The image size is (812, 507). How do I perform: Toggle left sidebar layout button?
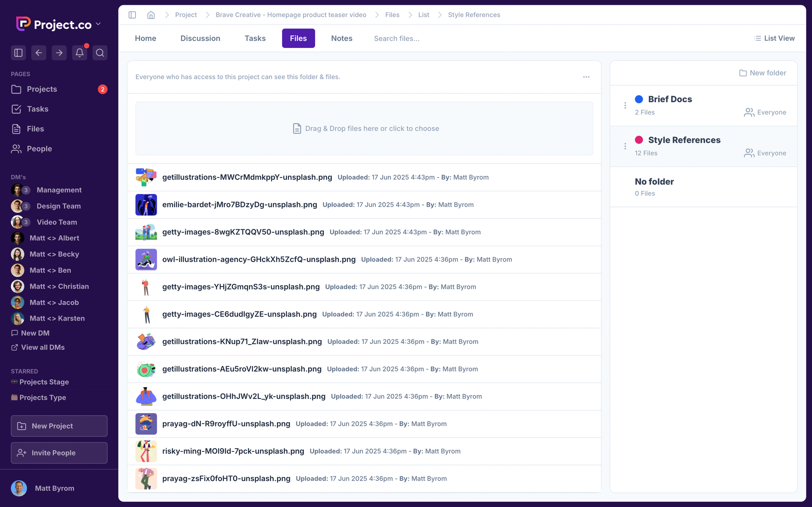tap(18, 53)
